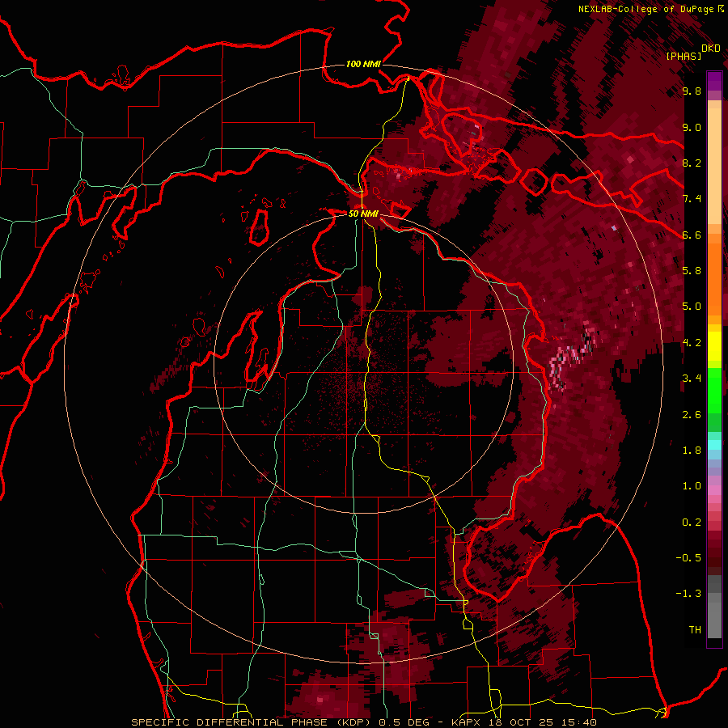The image size is (728, 728).
Task: Click the 2.6 value on the color scale
Action: point(692,414)
